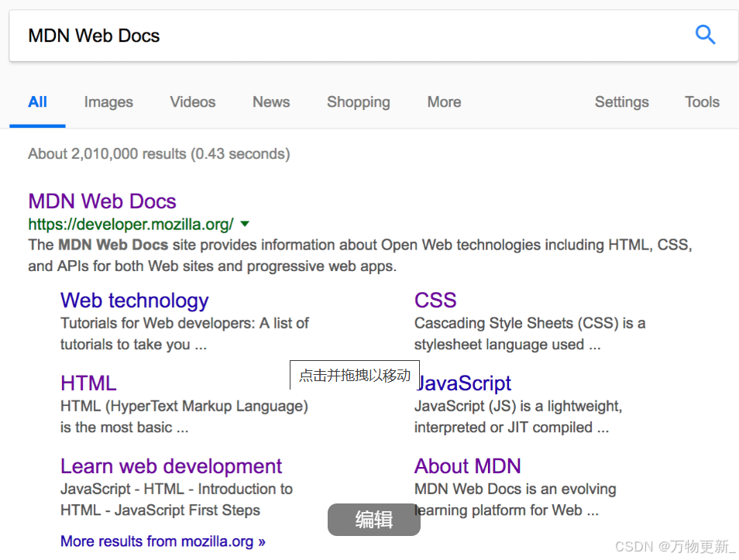Select the All tab
Image resolution: width=739 pixels, height=560 pixels.
[38, 101]
